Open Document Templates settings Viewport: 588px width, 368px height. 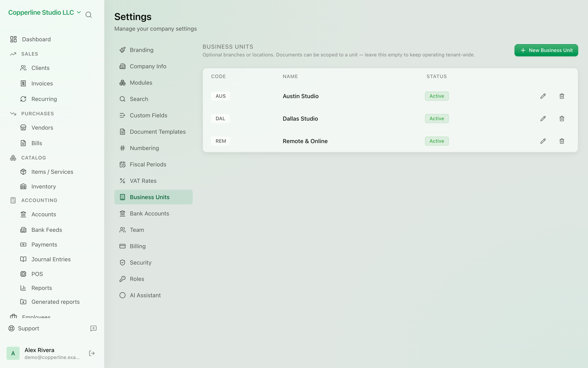click(x=153, y=132)
